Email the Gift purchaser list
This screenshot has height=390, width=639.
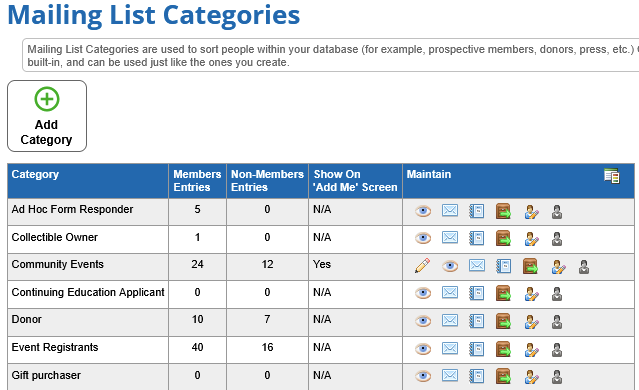[x=450, y=375]
